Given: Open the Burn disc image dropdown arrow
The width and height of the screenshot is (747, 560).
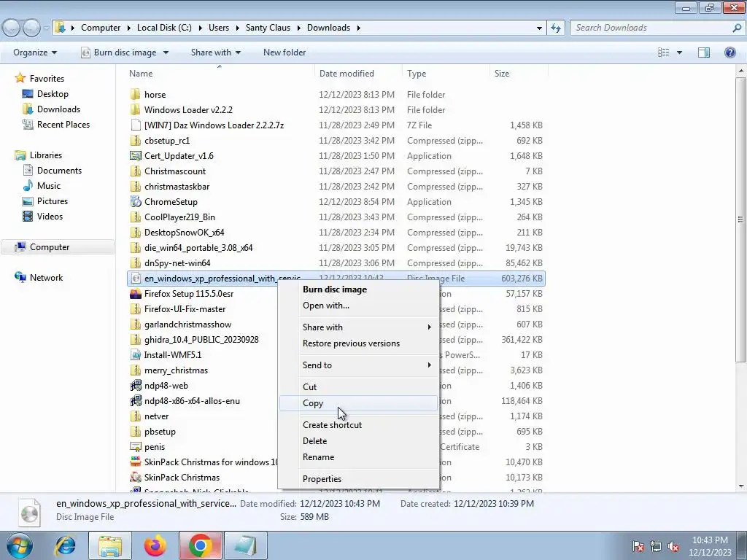Looking at the screenshot, I should point(166,52).
